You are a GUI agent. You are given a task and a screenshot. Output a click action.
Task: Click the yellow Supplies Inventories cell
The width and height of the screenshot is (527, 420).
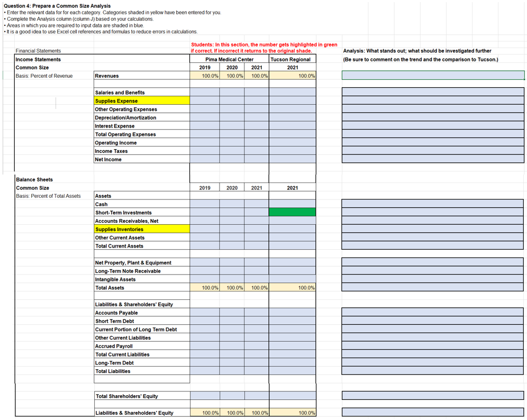[142, 229]
